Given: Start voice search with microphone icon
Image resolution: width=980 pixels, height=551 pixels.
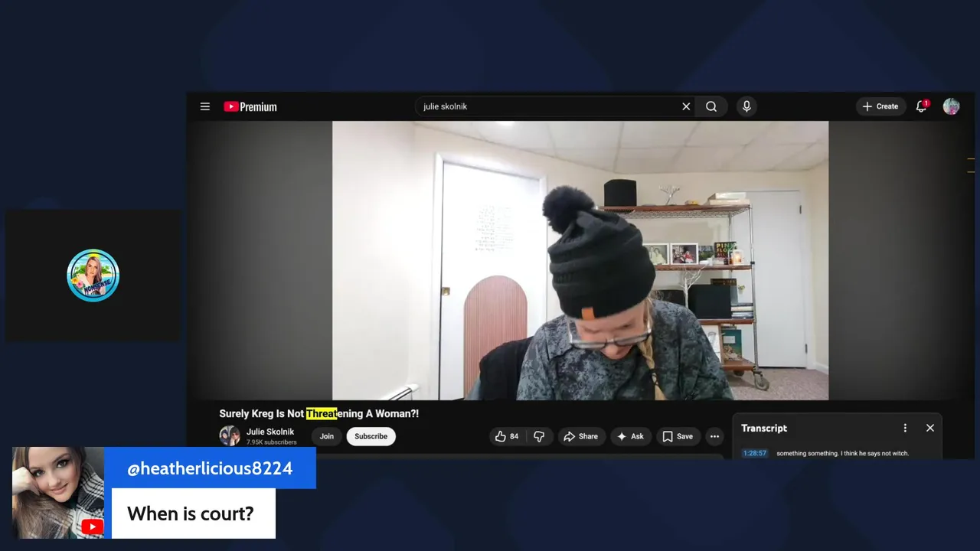Looking at the screenshot, I should [x=746, y=106].
